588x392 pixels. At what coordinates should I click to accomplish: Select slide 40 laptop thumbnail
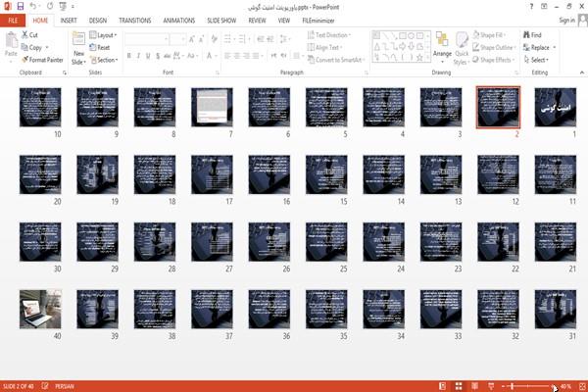(x=40, y=309)
